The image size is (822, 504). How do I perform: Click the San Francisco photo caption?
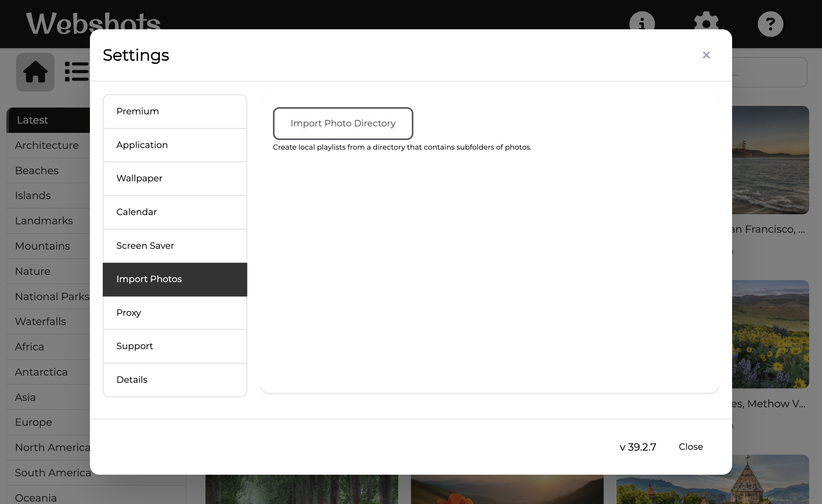[768, 229]
